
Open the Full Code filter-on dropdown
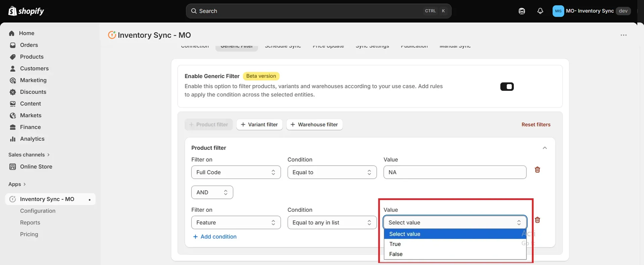[x=236, y=172]
